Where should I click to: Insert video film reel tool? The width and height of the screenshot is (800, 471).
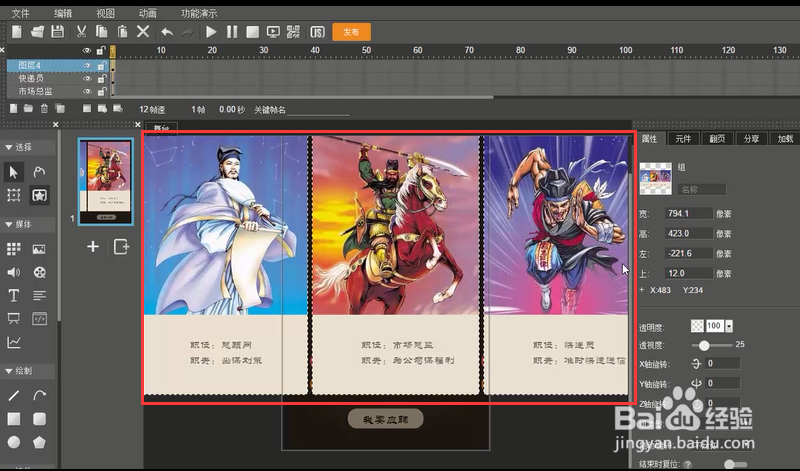point(39,272)
